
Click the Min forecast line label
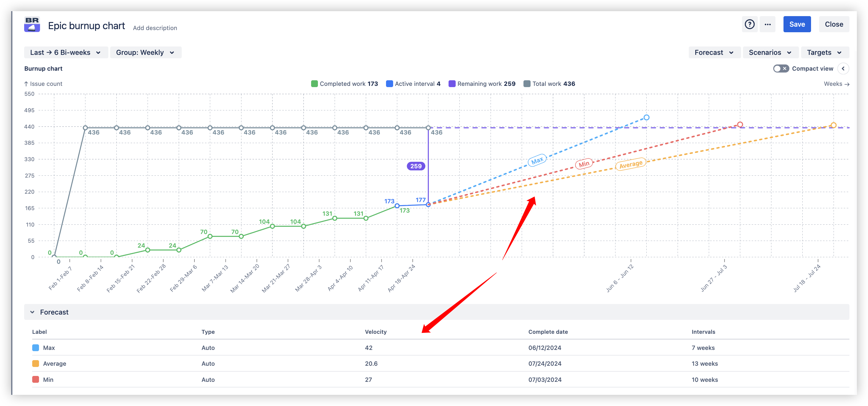(x=584, y=164)
